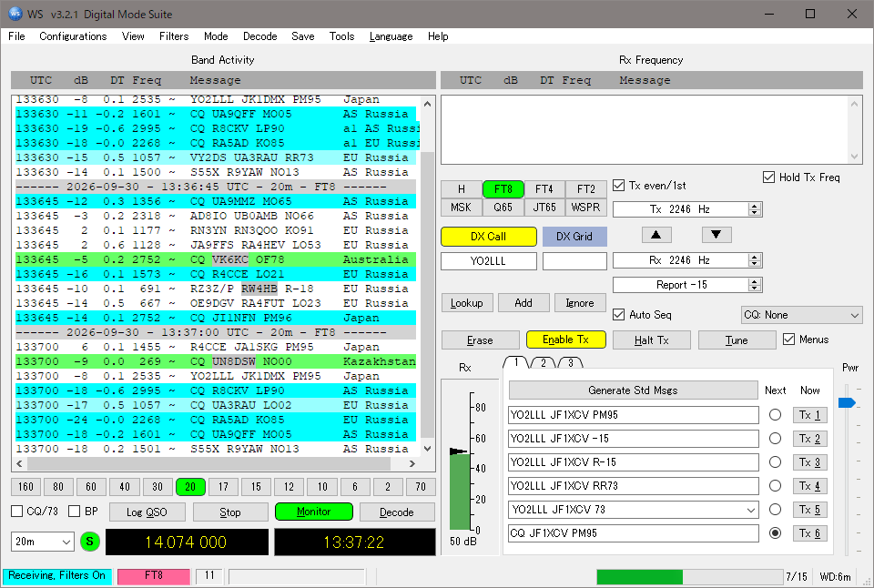Screen dimensions: 874x588
Task: Click the Enable Tx button
Action: [x=565, y=340]
